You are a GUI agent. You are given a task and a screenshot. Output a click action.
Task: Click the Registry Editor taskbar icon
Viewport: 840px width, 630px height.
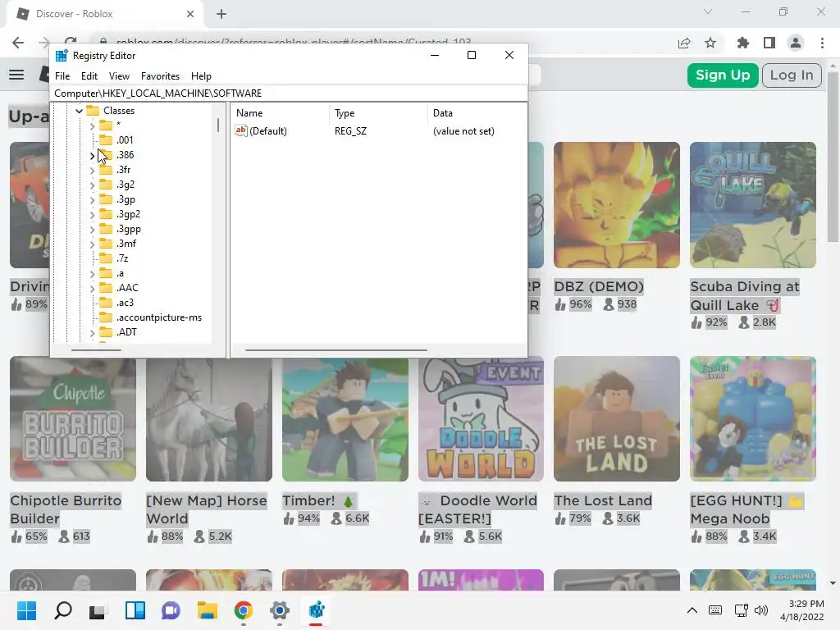pyautogui.click(x=316, y=610)
